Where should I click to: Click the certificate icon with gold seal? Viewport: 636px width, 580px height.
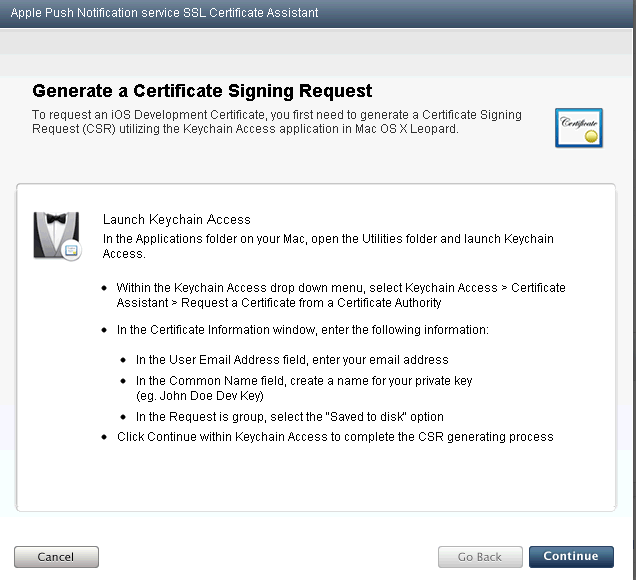578,126
